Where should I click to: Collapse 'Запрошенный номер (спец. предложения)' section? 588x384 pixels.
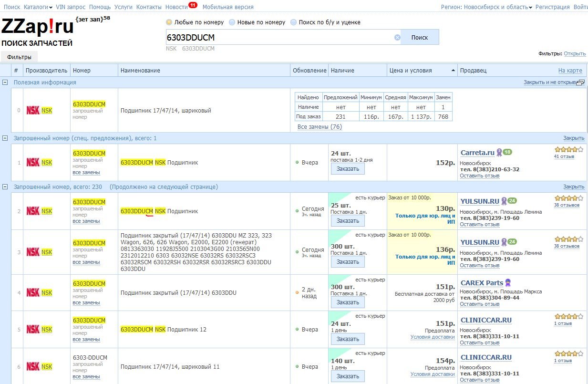[5, 138]
